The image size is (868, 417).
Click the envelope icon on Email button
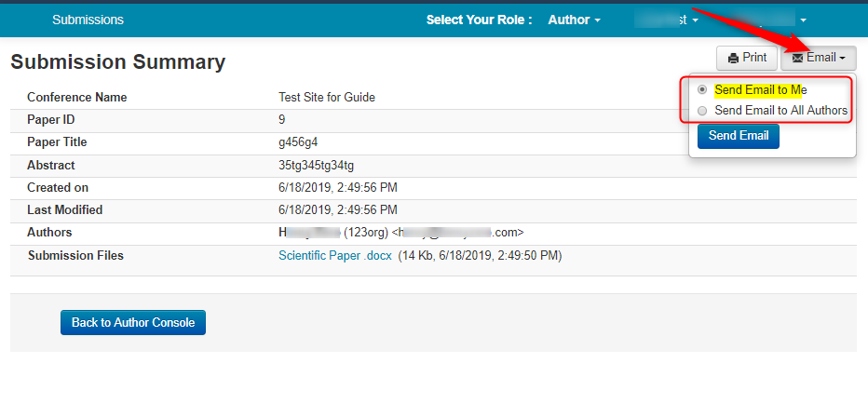click(797, 58)
